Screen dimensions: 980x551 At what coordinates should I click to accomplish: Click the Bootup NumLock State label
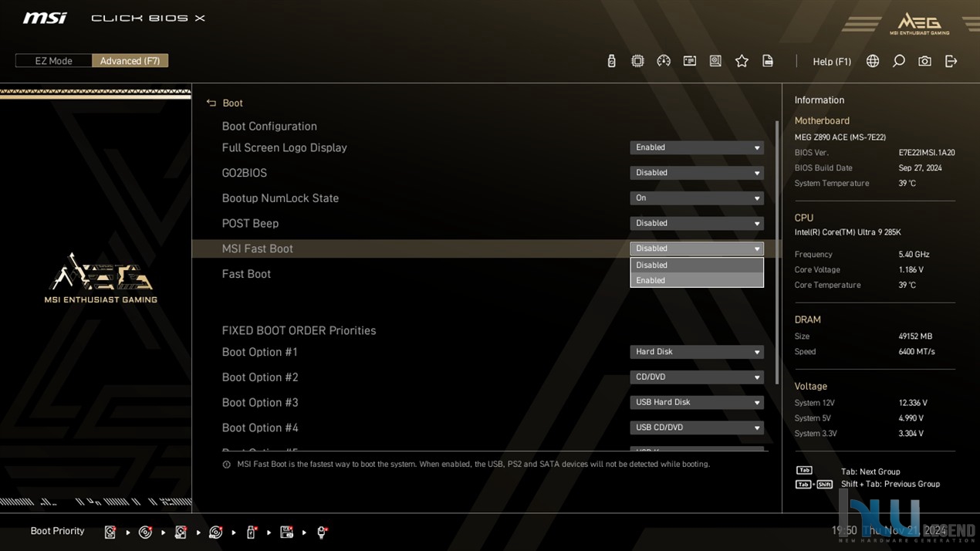[x=280, y=198]
